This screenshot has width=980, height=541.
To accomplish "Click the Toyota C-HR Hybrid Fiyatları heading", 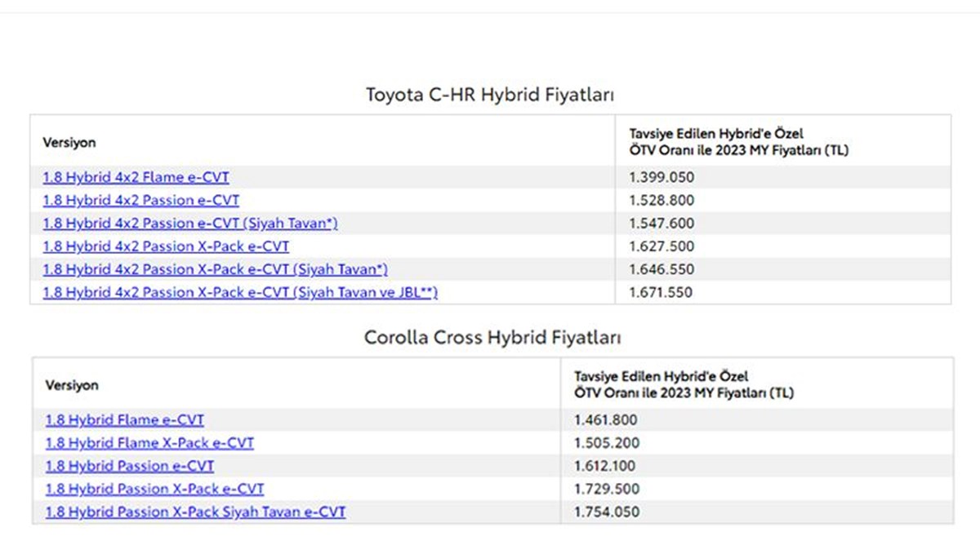I will click(490, 95).
